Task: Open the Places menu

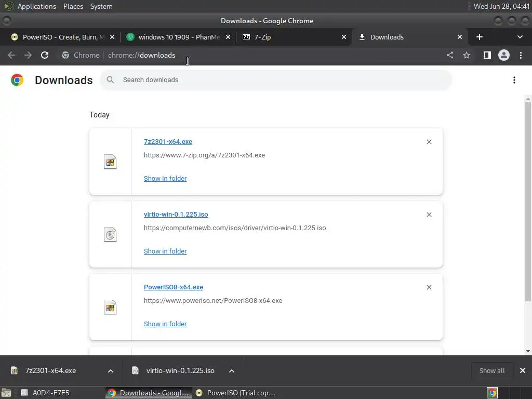Action: tap(73, 6)
